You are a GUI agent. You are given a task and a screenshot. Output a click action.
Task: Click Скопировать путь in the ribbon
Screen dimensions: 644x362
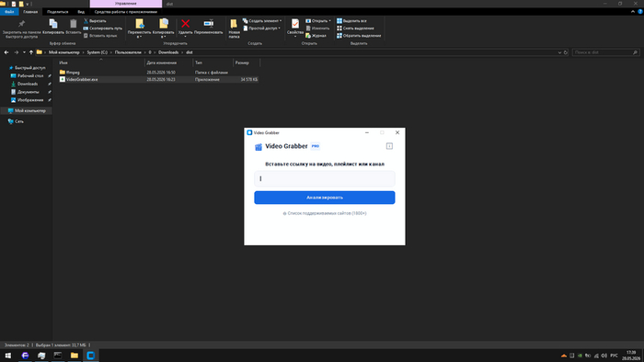103,28
